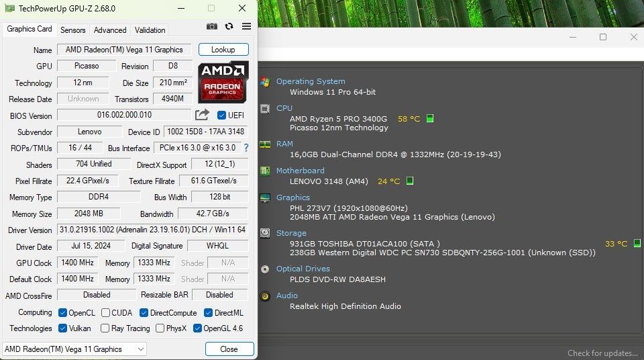Toggle the DirectCompute checkbox

144,313
